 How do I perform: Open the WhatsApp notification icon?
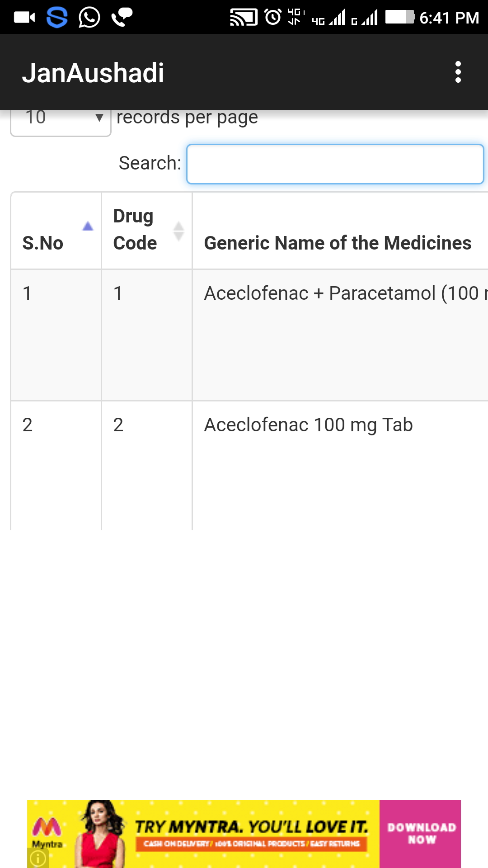point(89,17)
